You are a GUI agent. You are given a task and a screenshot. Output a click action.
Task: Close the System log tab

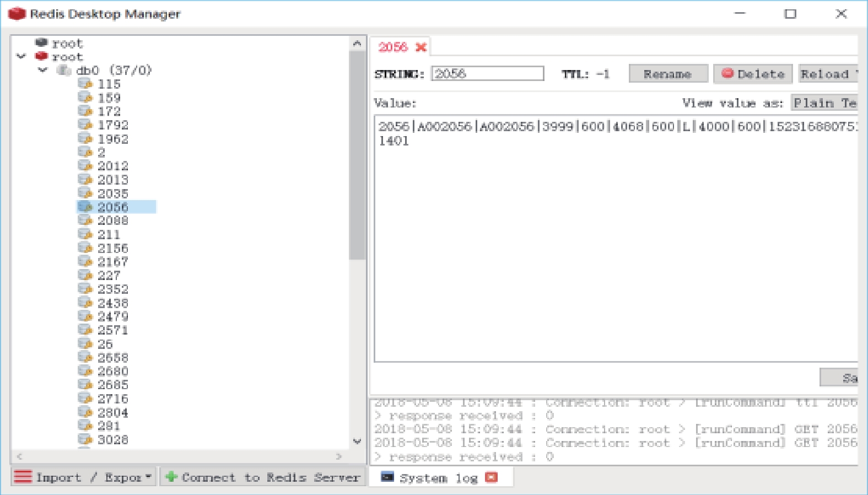[x=492, y=477]
